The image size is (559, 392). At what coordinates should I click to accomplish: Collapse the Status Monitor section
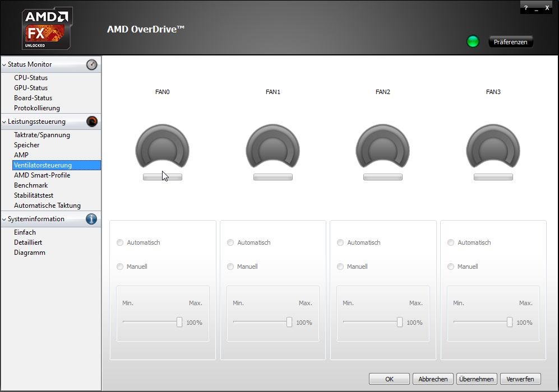[4, 65]
